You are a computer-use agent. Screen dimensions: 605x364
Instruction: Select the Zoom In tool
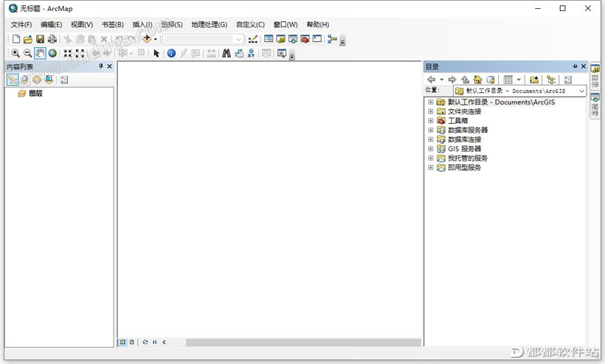coord(15,53)
